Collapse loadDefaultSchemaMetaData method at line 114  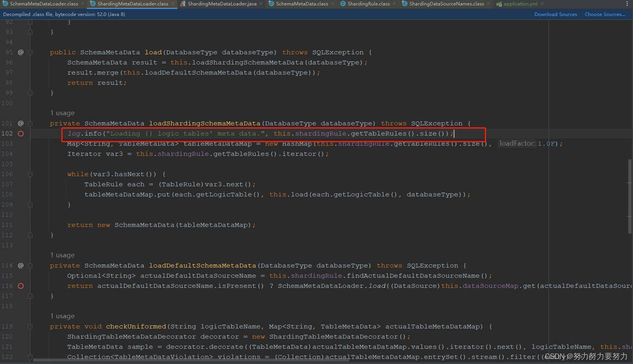point(30,266)
